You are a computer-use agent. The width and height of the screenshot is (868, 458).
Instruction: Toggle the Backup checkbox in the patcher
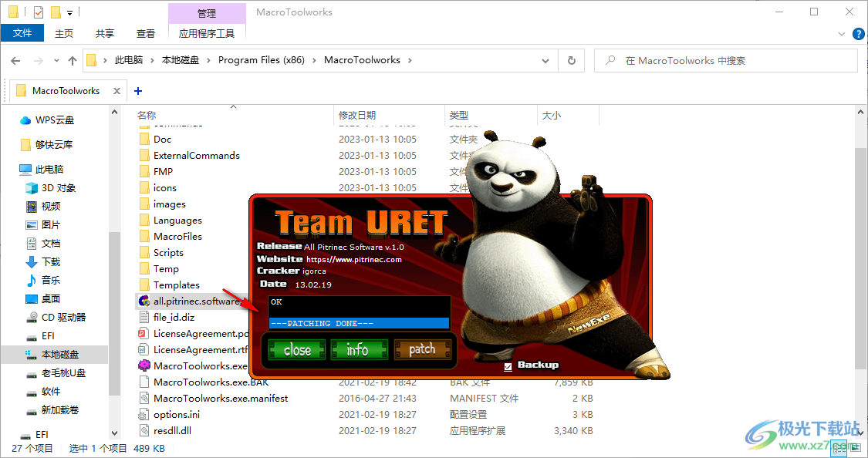click(x=508, y=366)
